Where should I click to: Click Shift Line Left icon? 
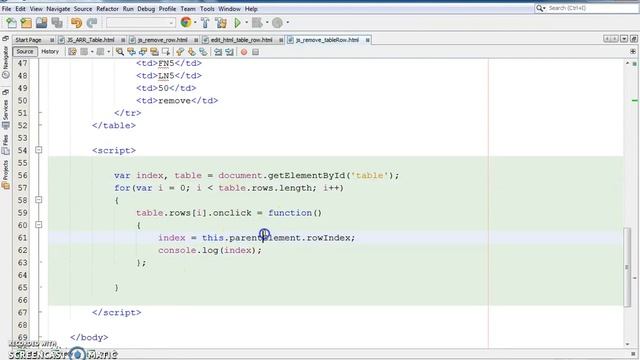(x=218, y=52)
